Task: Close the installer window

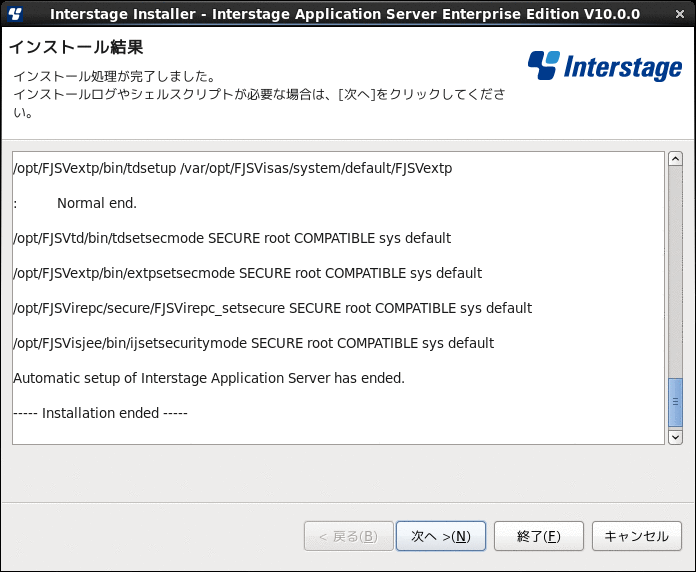Action: pos(680,14)
